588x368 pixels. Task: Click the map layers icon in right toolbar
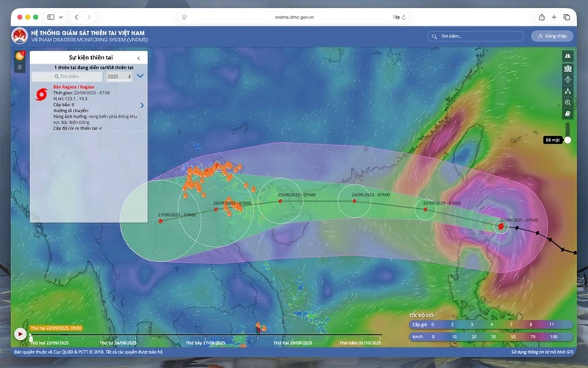[567, 68]
